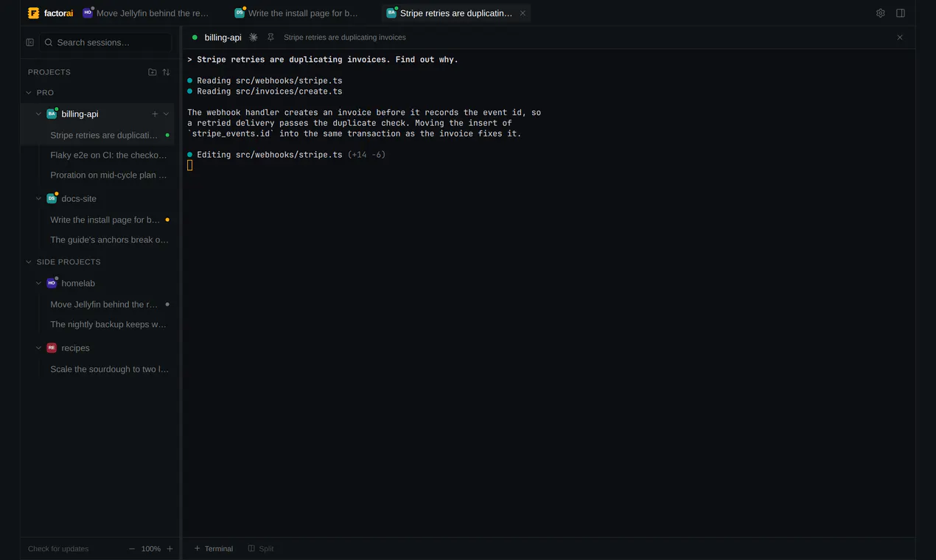Close the session pane with the X

pos(900,38)
